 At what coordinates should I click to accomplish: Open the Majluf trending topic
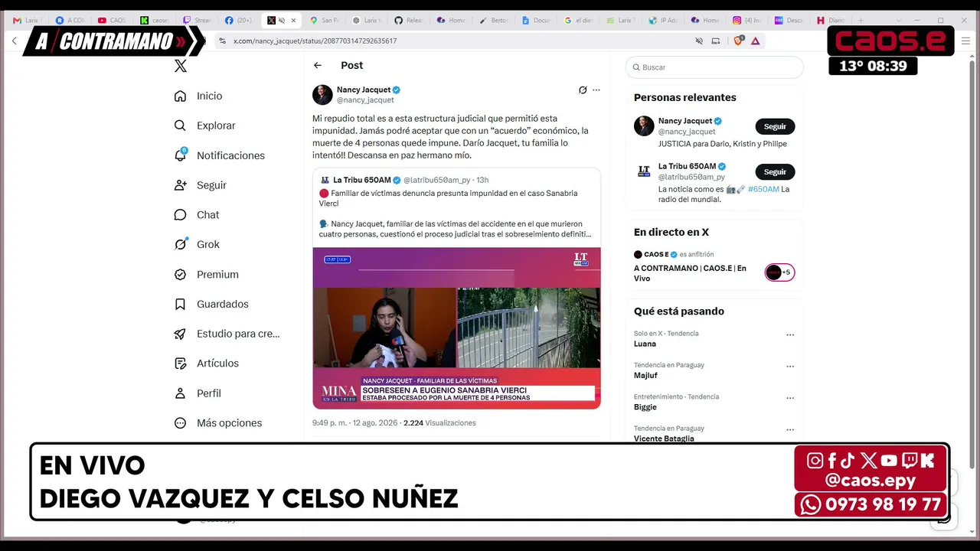pyautogui.click(x=645, y=376)
